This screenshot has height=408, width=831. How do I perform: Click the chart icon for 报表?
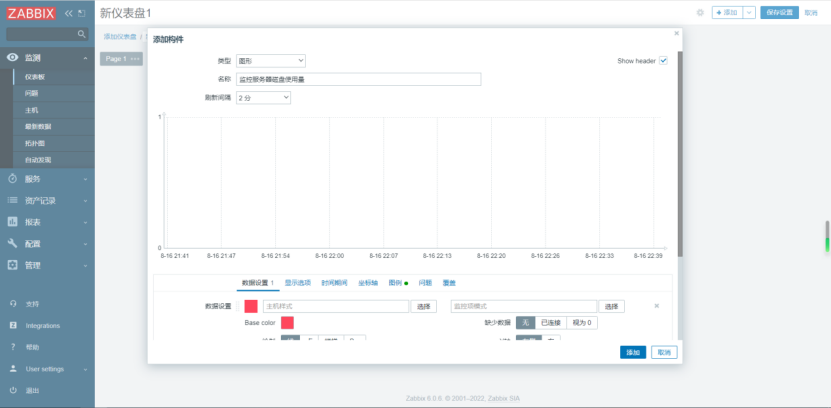tap(13, 222)
